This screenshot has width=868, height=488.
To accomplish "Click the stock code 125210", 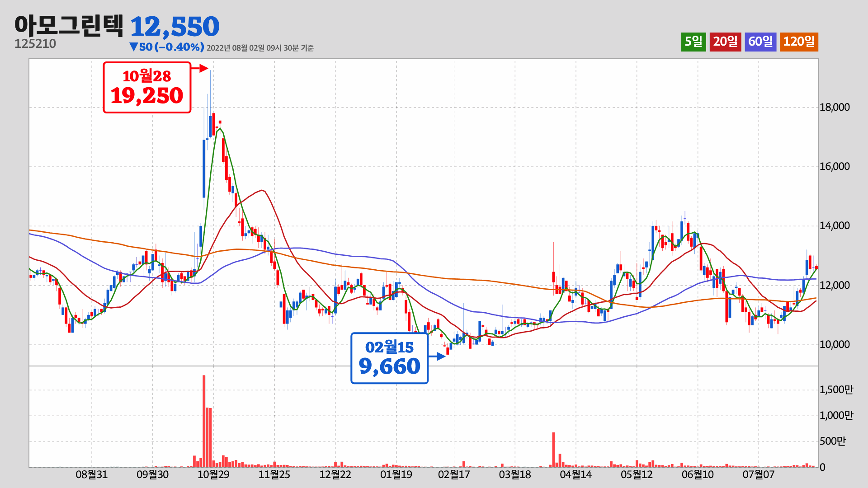I will 35,44.
